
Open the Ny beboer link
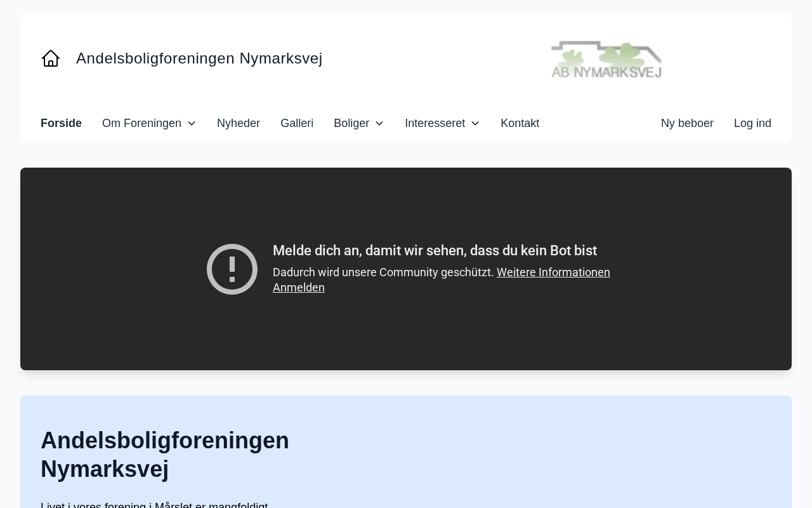pos(687,123)
